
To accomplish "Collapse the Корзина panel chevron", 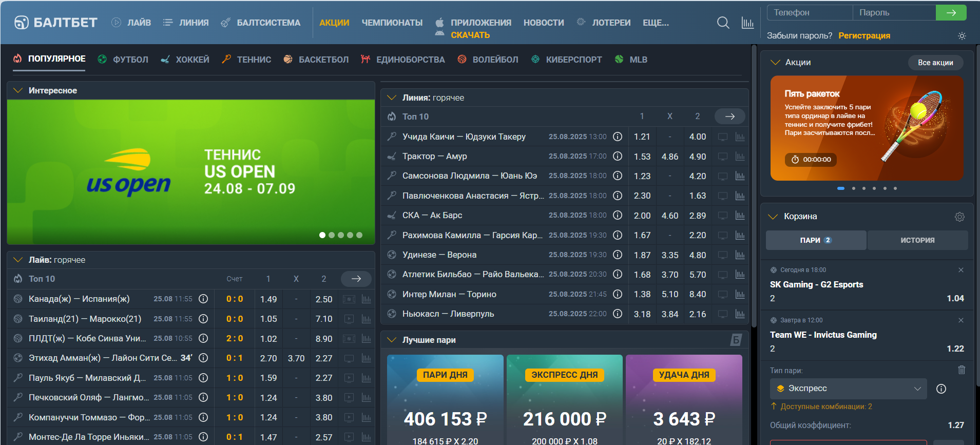I will [773, 216].
